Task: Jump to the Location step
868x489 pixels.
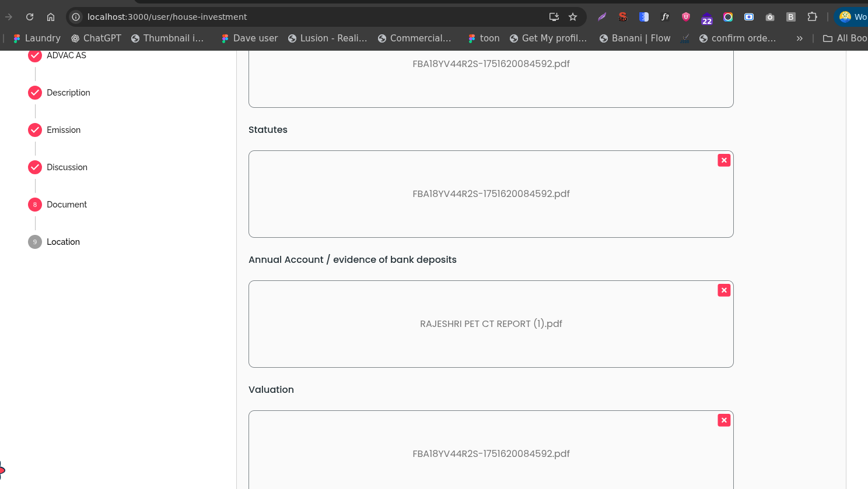Action: [x=63, y=242]
